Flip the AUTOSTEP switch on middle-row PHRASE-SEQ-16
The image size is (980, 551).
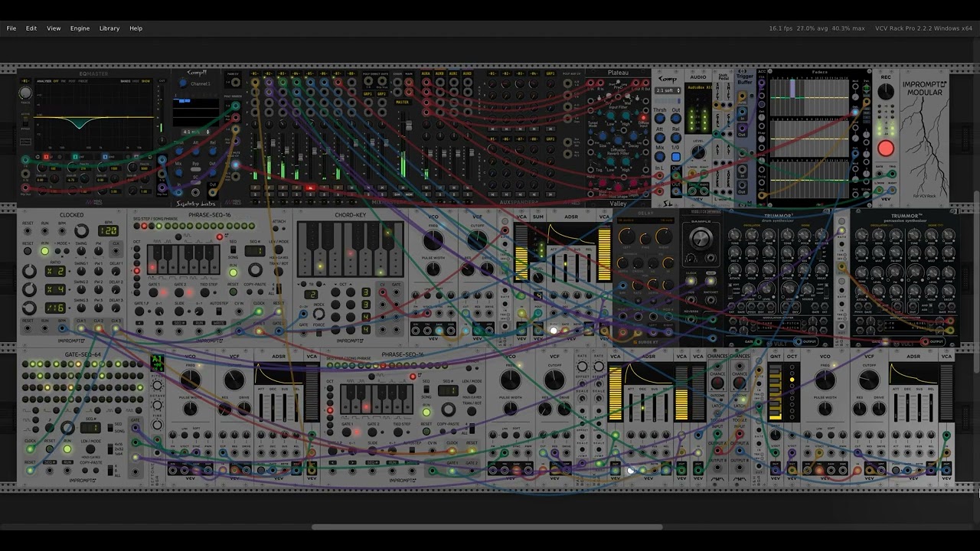(219, 311)
